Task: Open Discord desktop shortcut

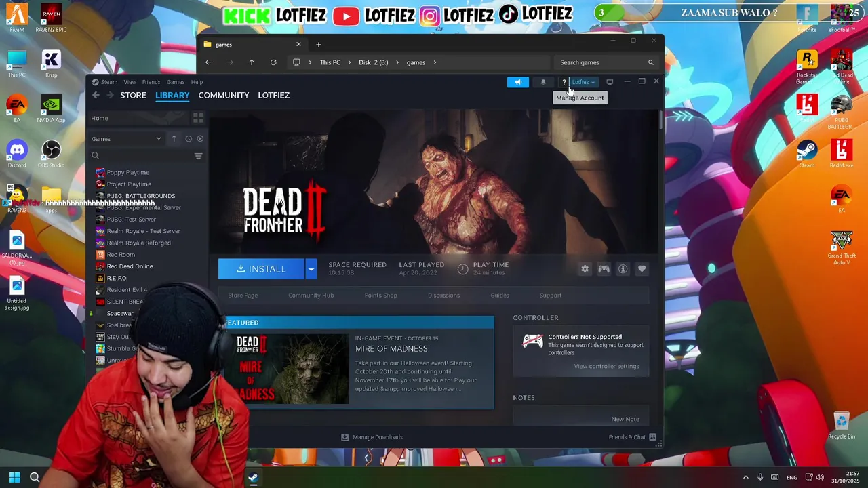Action: [x=17, y=154]
